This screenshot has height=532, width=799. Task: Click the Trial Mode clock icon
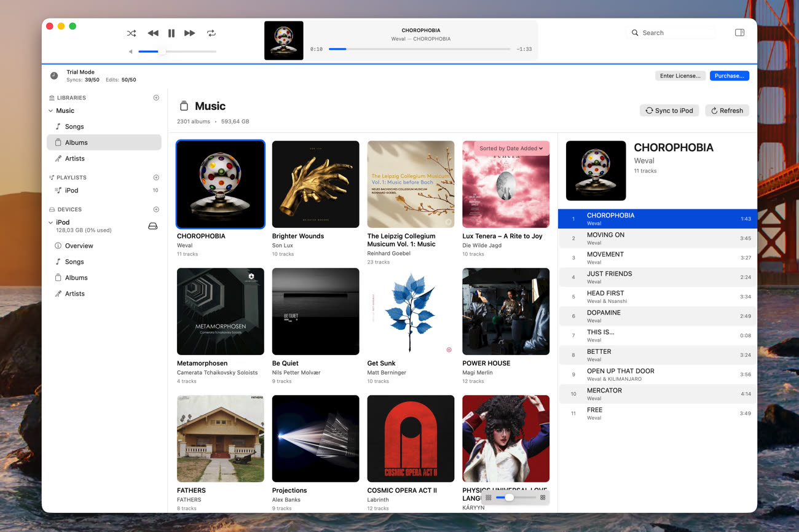54,76
